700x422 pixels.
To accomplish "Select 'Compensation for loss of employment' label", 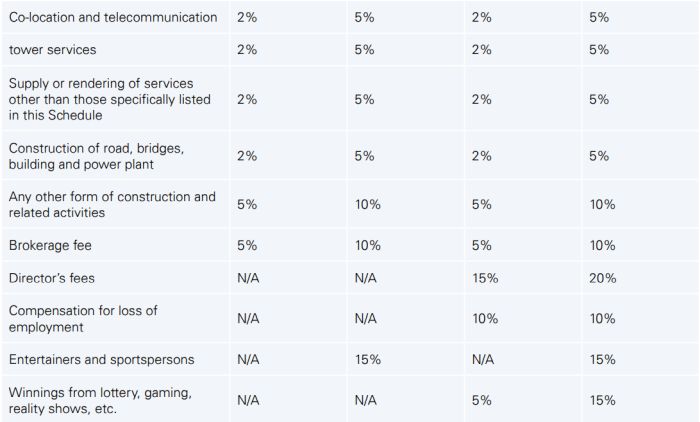I will tap(83, 318).
